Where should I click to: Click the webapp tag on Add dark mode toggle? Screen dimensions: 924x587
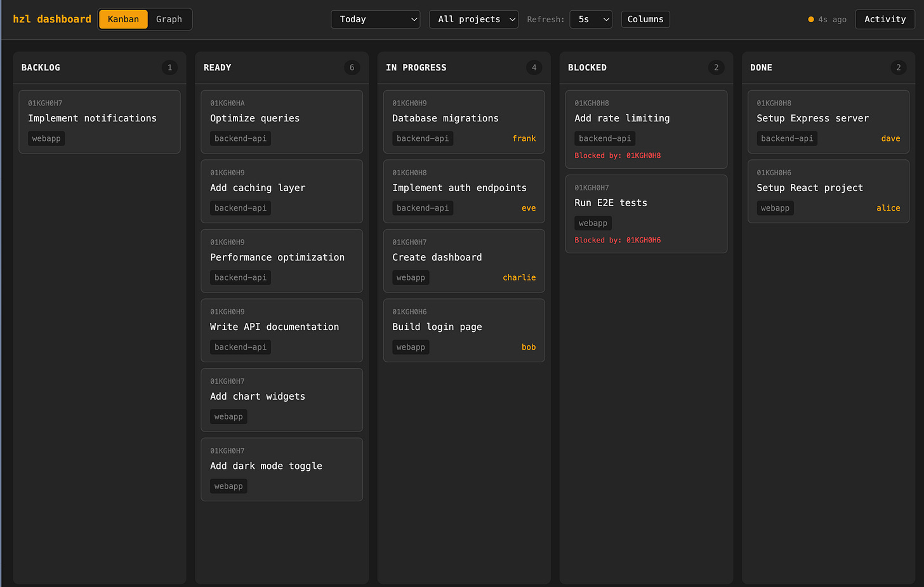[x=228, y=486]
